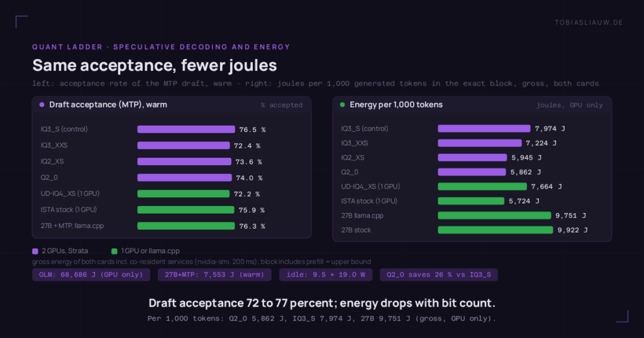Click the % accepted unit label

coord(281,105)
